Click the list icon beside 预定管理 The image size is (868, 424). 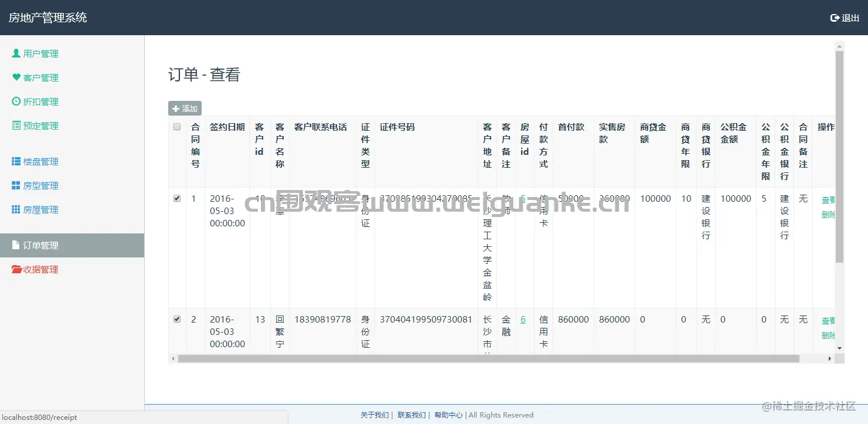[x=16, y=125]
